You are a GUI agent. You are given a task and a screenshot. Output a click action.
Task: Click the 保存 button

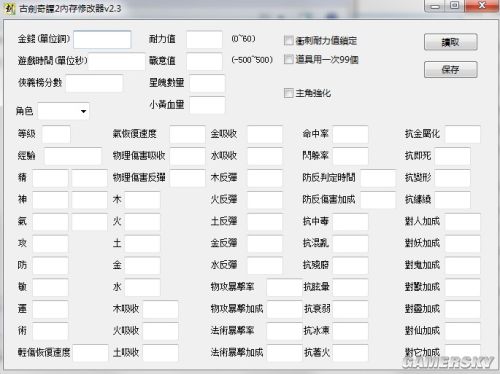451,70
